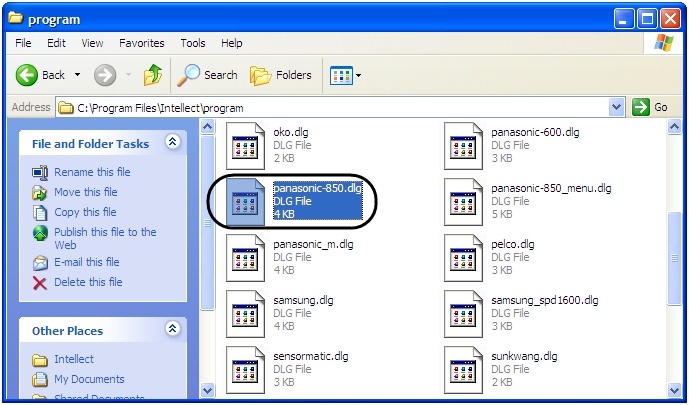Click file list scrollbar down arrow
This screenshot has height=405, width=689.
click(674, 390)
